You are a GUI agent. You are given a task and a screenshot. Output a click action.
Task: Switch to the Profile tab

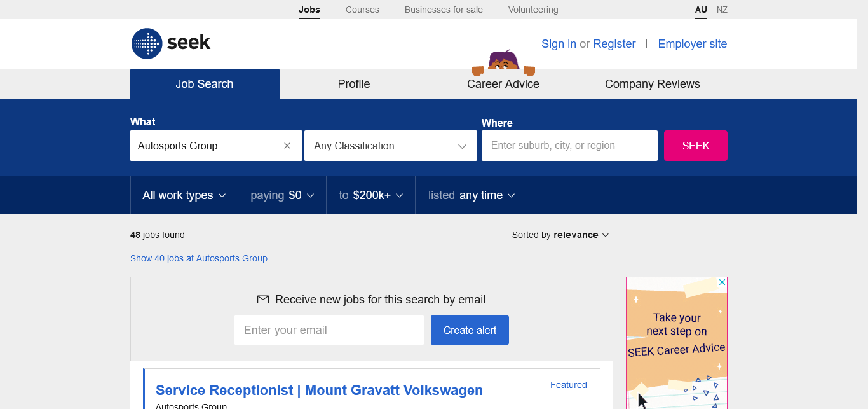coord(354,84)
